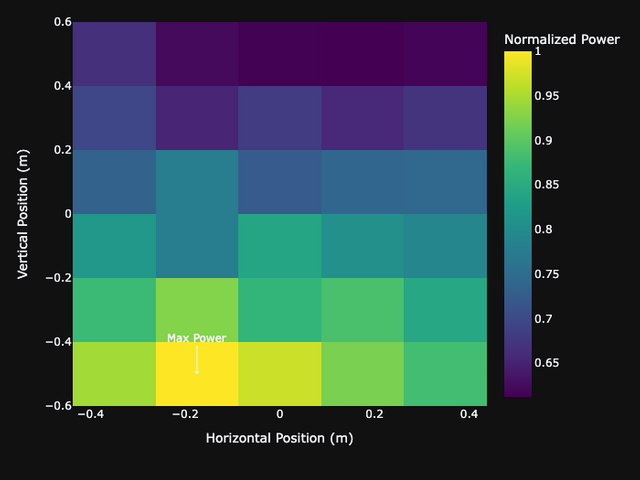Click the 'Vertical Position (m)' axis title
Viewport: 640px width, 480px height.
coord(23,214)
